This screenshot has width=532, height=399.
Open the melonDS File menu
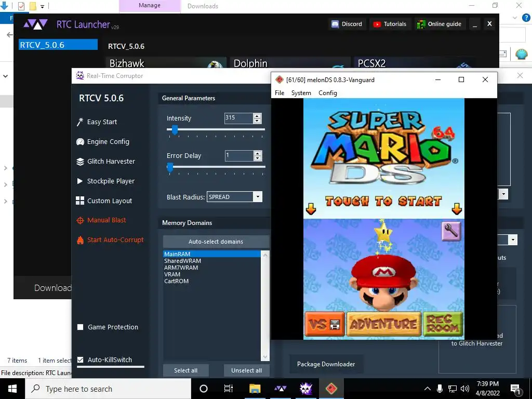tap(280, 93)
